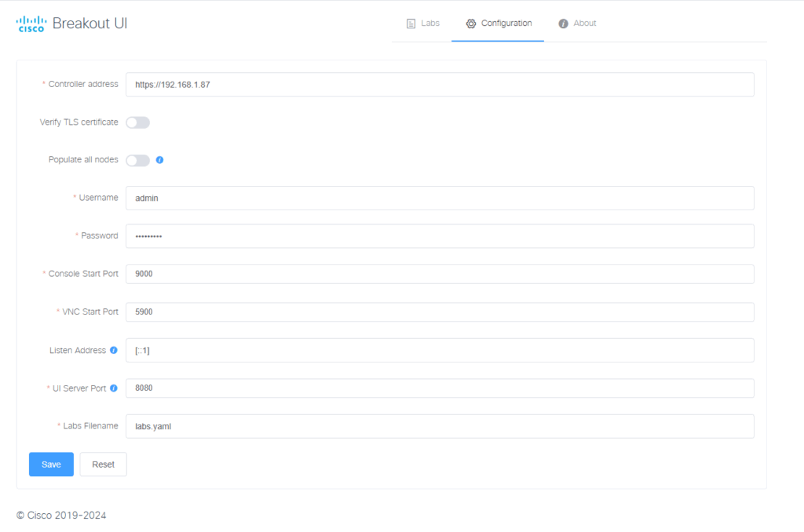Focus the UI Server Port field
Viewport: 804px width, 532px height.
(x=440, y=388)
